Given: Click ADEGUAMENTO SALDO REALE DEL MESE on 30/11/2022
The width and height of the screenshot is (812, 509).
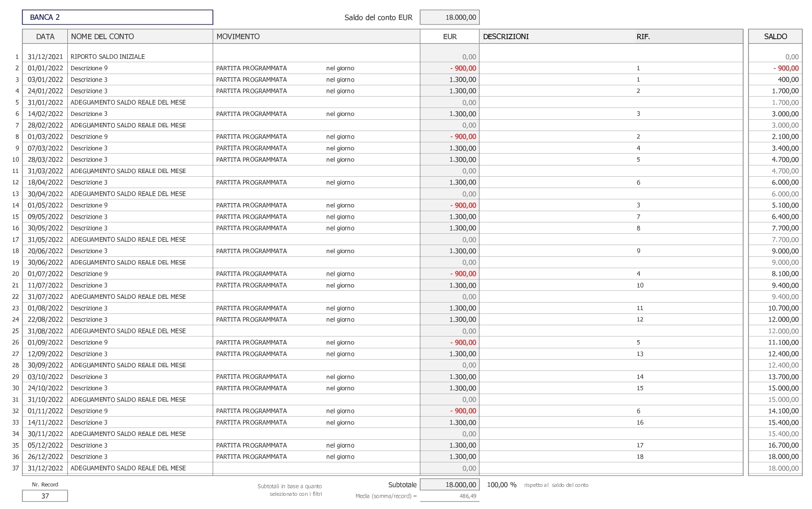Looking at the screenshot, I should (x=128, y=434).
